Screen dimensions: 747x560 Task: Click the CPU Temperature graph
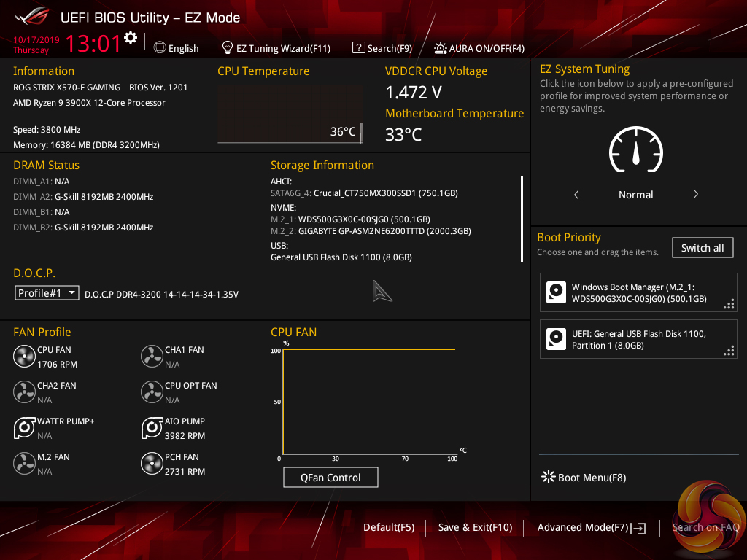pyautogui.click(x=290, y=114)
